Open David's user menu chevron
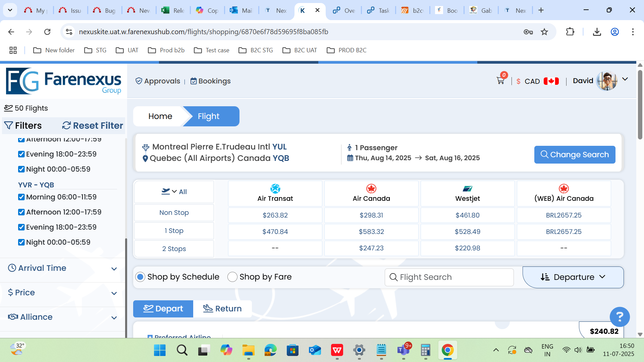Screen dimensions: 644x362 pos(625,79)
